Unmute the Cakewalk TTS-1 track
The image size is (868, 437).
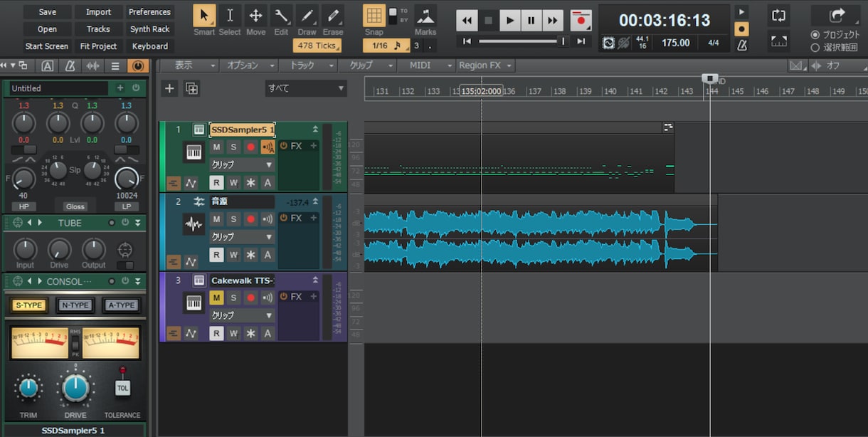click(x=216, y=297)
